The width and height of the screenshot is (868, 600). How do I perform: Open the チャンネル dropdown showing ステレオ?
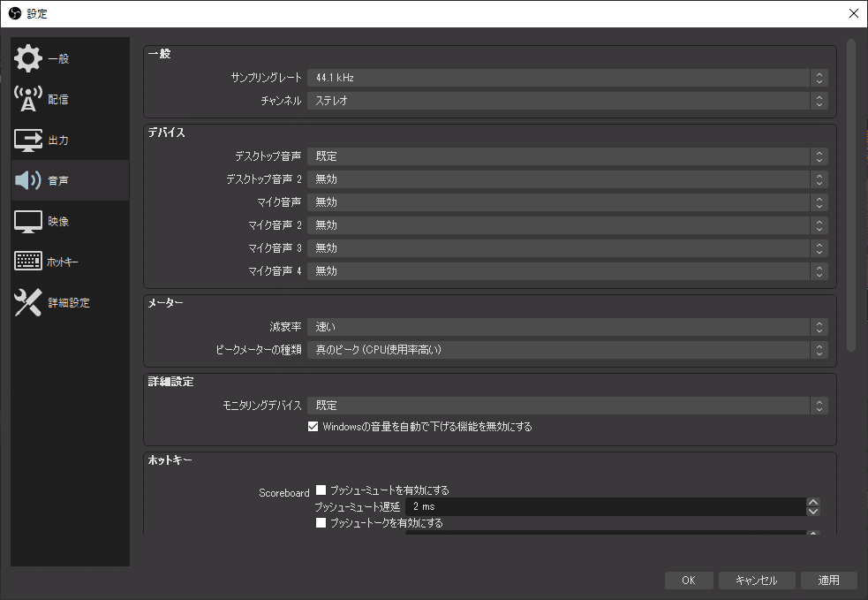tap(568, 101)
